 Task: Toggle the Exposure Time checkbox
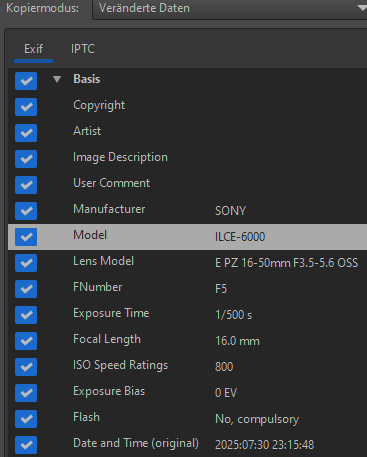point(26,315)
